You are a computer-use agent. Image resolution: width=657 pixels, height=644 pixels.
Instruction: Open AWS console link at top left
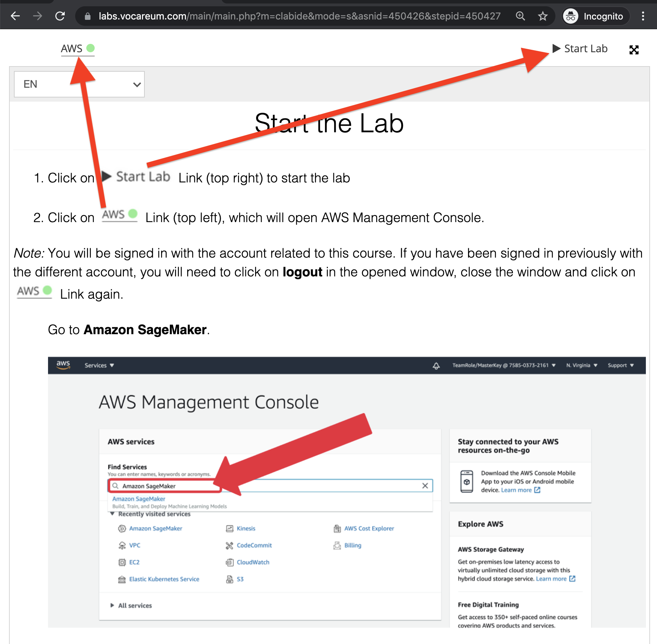click(78, 48)
